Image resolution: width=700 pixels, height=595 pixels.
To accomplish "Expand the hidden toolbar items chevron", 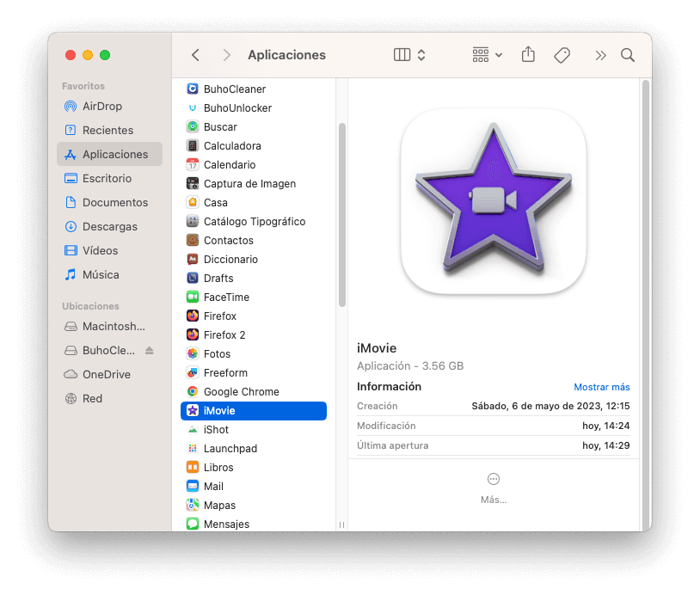I will coord(599,54).
